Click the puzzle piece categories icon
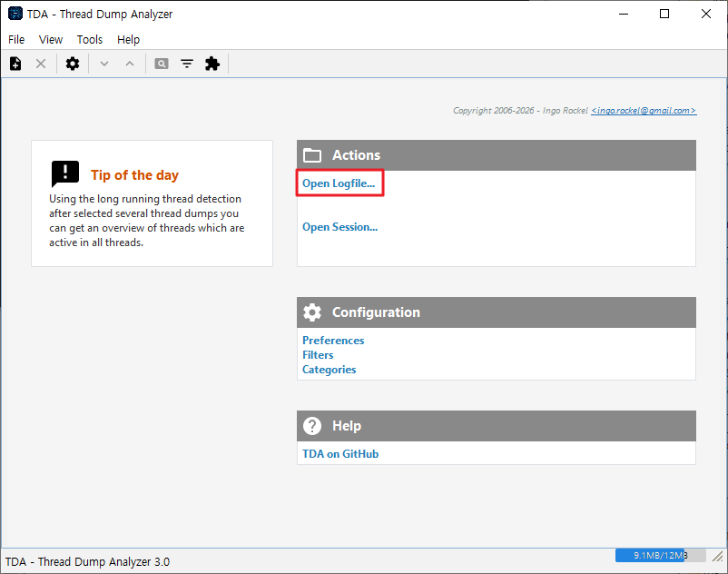The width and height of the screenshot is (728, 574). click(x=212, y=64)
